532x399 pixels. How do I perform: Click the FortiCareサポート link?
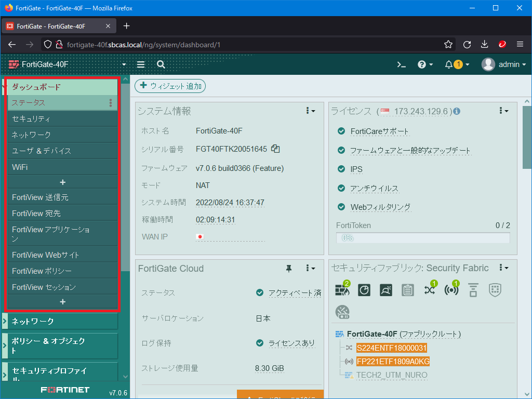click(379, 131)
